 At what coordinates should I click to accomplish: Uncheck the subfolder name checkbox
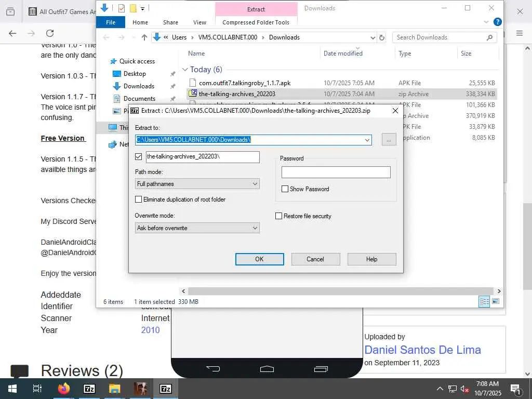pos(138,156)
